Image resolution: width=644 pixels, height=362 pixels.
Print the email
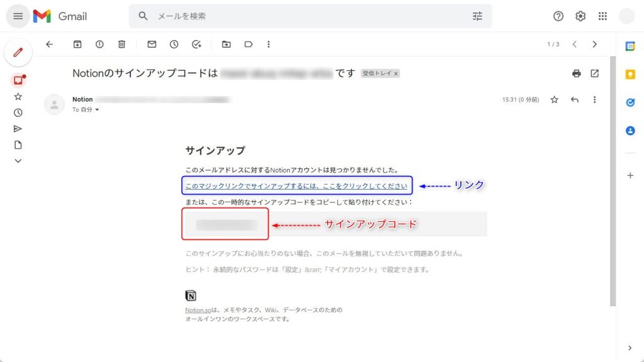coord(576,73)
